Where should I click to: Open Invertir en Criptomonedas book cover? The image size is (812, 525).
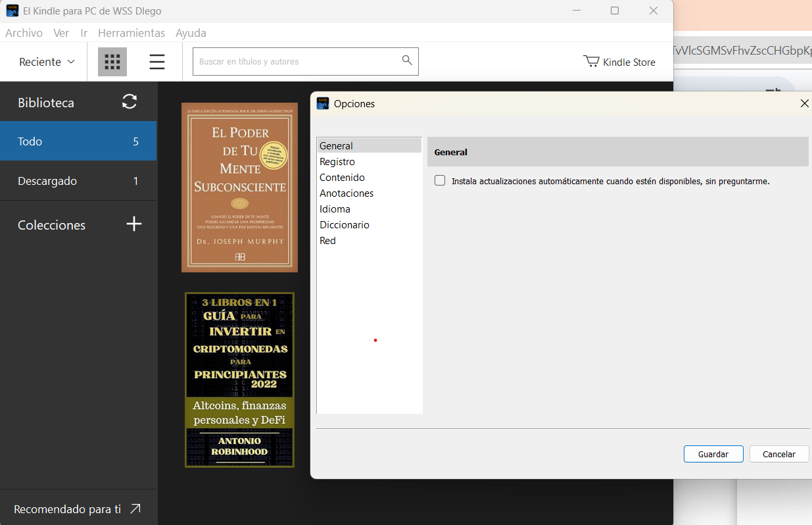[239, 380]
